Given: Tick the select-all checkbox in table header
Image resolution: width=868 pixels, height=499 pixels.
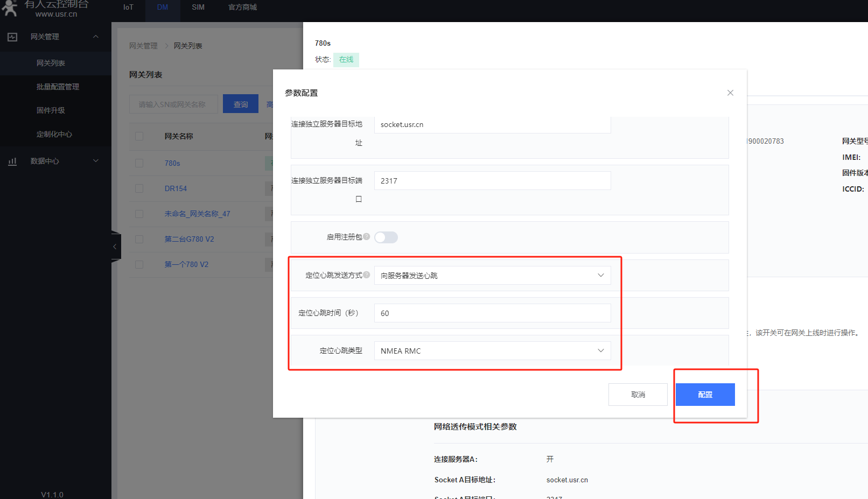Looking at the screenshot, I should click(x=139, y=136).
